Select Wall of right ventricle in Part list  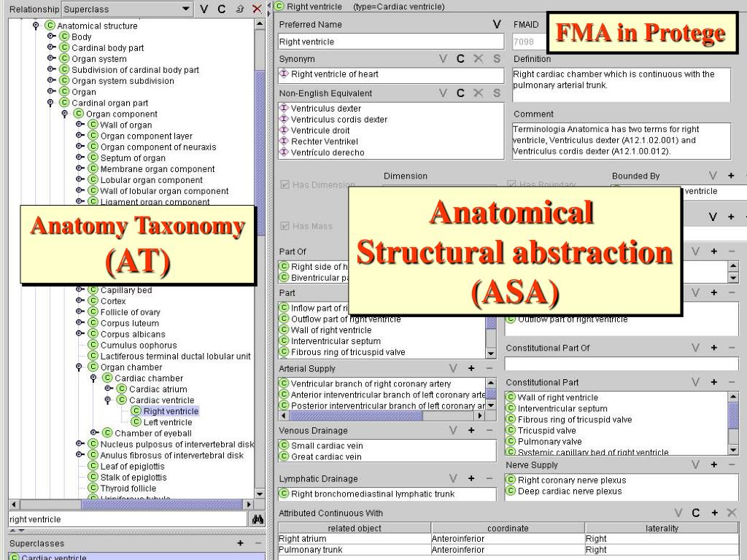tap(331, 330)
